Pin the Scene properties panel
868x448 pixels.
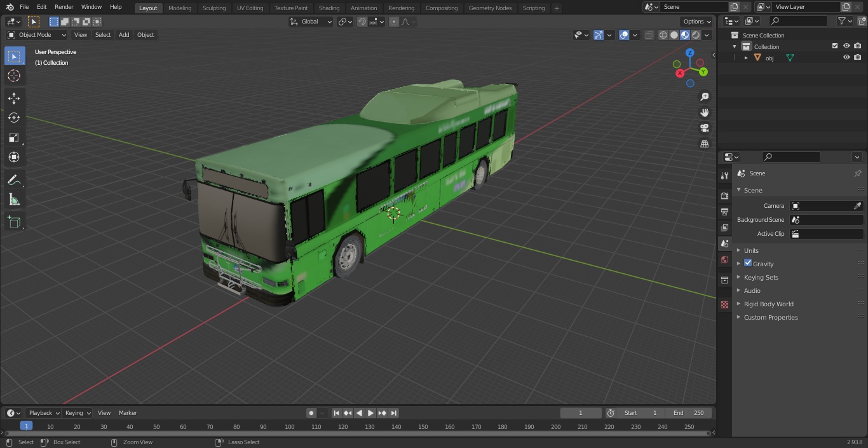point(857,173)
